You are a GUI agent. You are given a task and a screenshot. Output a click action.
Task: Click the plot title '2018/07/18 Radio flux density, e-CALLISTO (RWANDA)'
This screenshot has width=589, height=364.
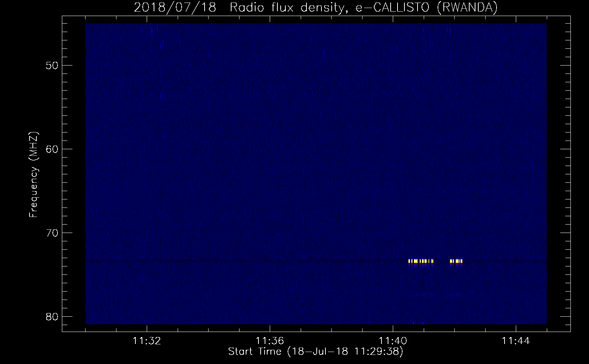click(x=316, y=7)
